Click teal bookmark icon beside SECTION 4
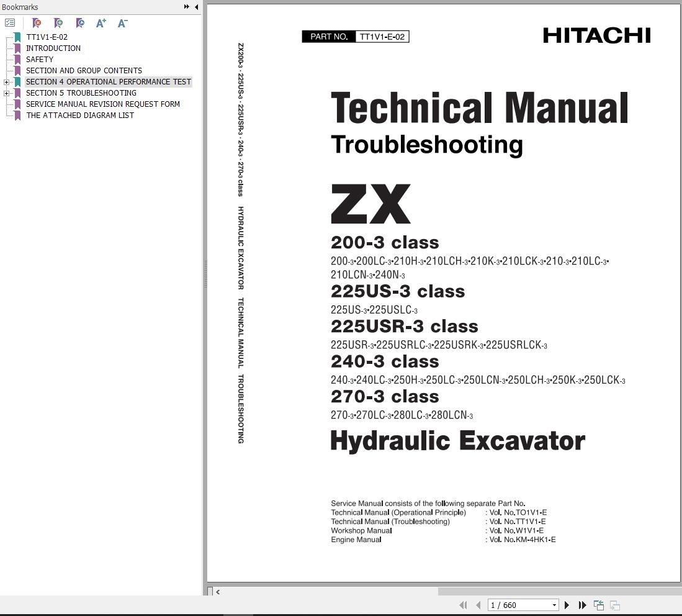The width and height of the screenshot is (682, 616). click(x=18, y=82)
